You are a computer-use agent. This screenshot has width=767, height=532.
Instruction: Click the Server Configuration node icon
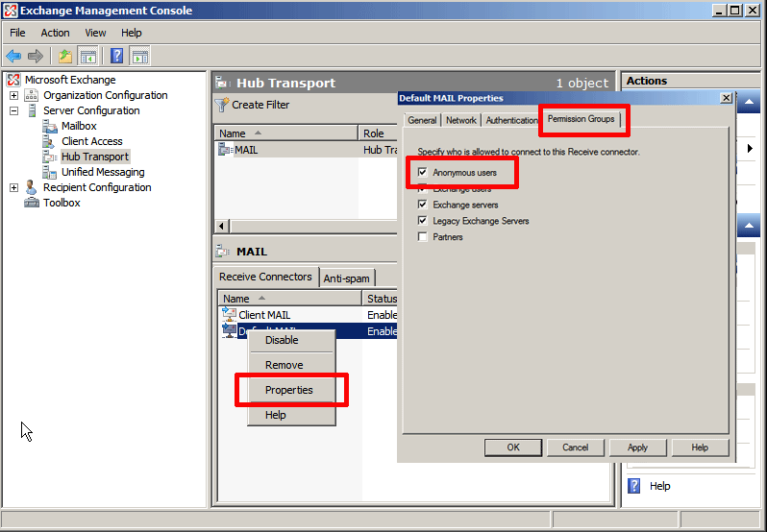(32, 110)
